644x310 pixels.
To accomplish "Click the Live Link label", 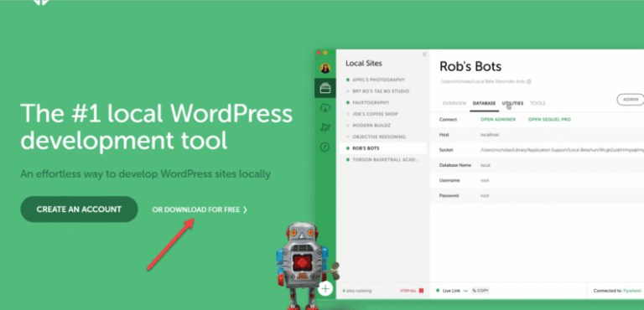I will pyautogui.click(x=451, y=291).
